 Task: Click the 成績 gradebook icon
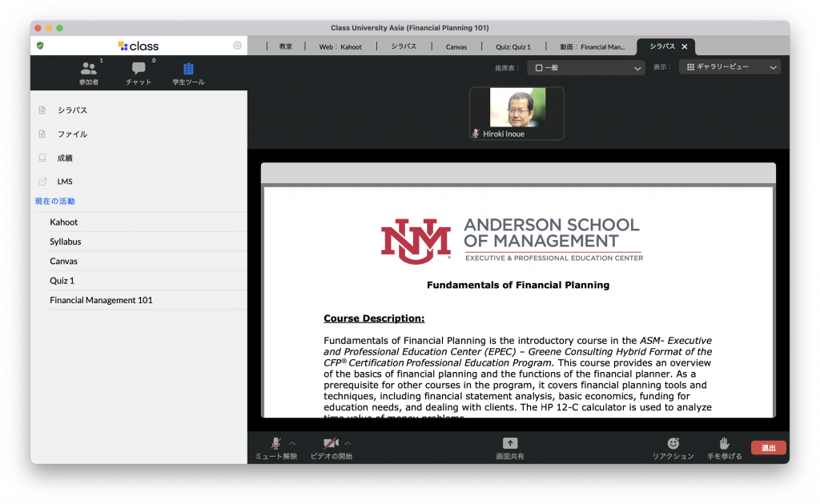point(42,158)
